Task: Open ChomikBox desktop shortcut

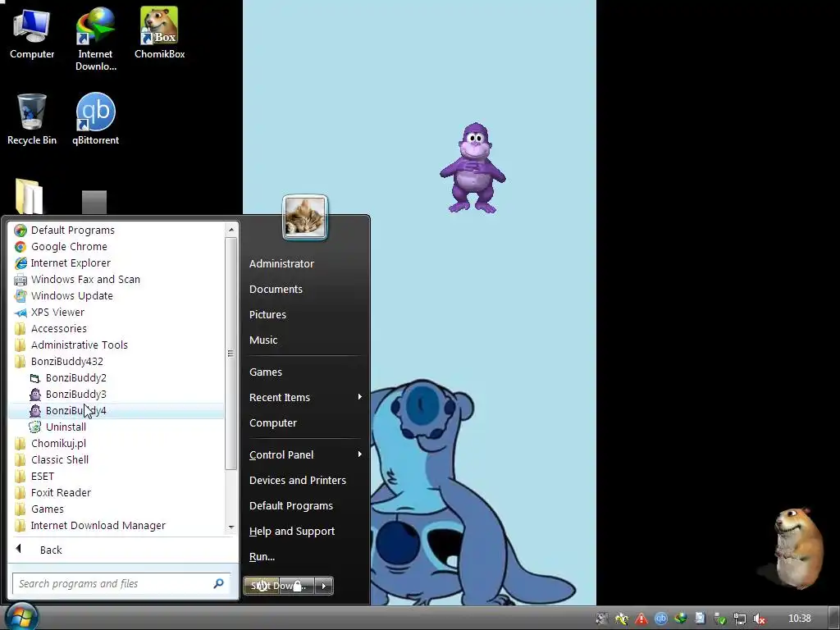Action: (x=159, y=33)
